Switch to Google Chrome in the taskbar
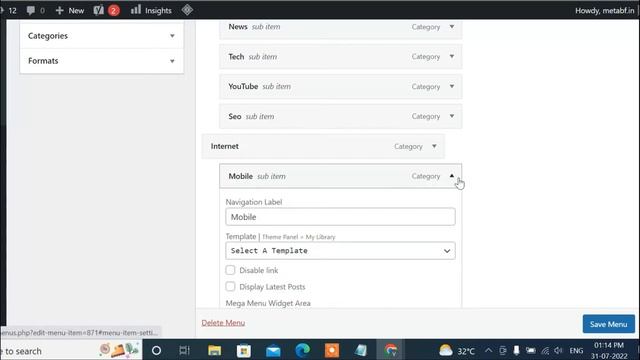640x360 pixels. 391,350
